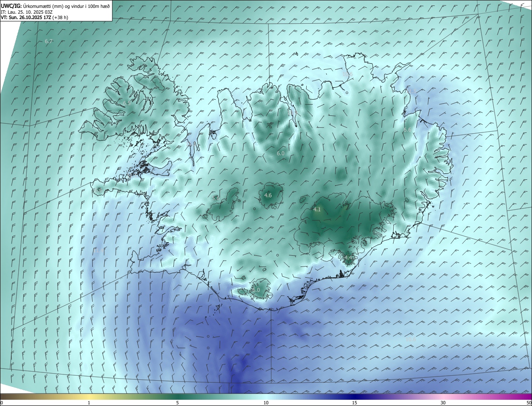Click the 6.8 value on the Westfjords
The height and width of the screenshot is (406, 532).
[127, 103]
